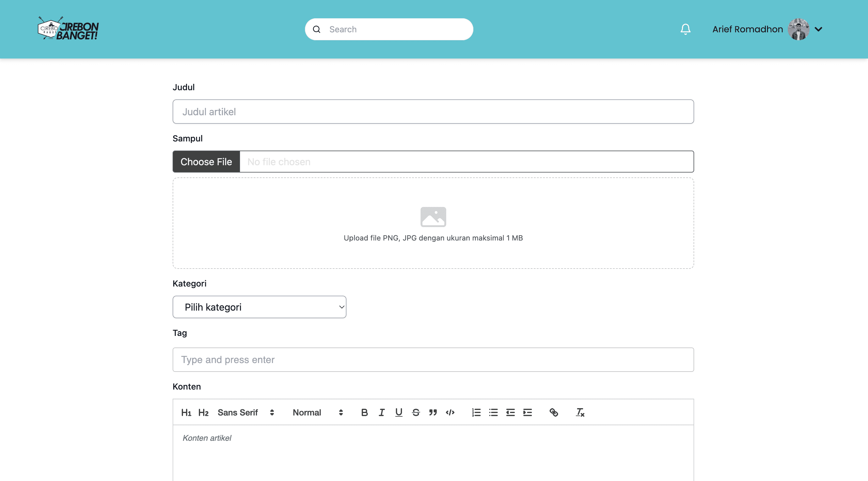Increase indent of the paragraph
The image size is (868, 481).
tap(528, 412)
